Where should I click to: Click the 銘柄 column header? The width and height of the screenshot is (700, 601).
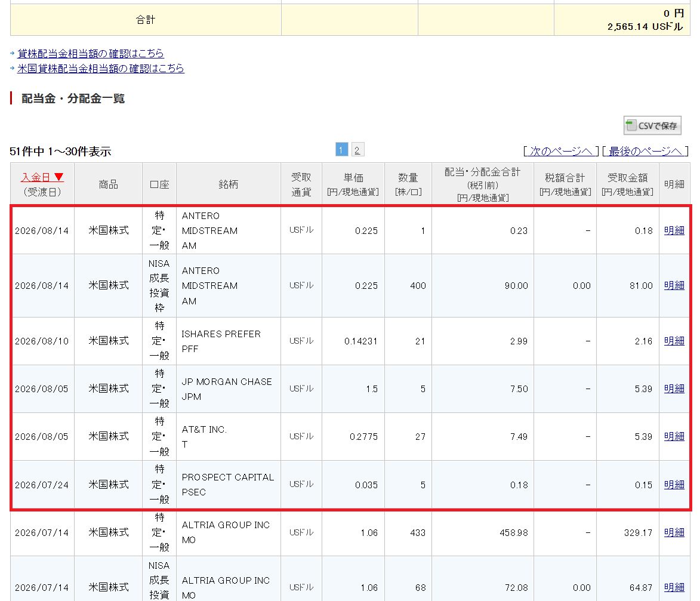(229, 184)
